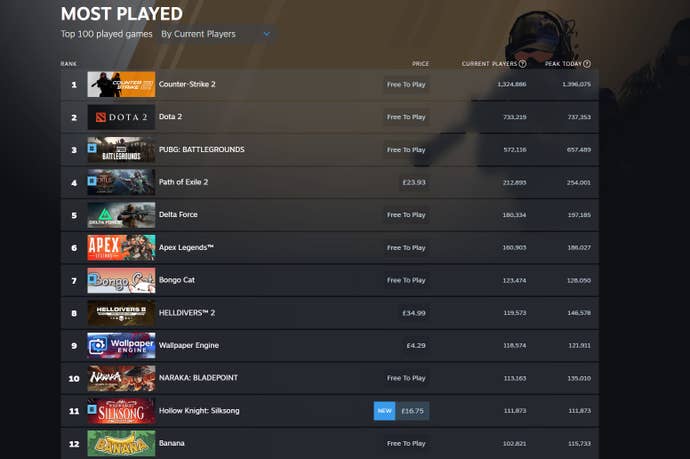
Task: Click Free To Play on Banana row
Action: (406, 444)
